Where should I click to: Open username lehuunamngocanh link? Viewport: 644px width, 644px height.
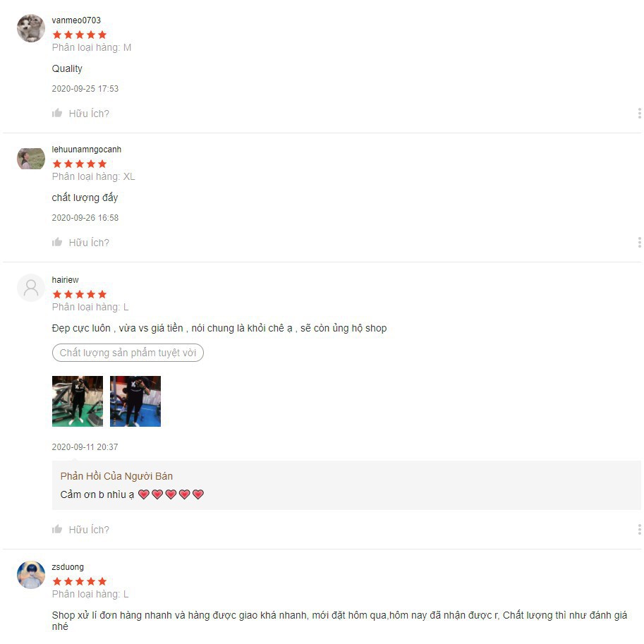coord(86,150)
